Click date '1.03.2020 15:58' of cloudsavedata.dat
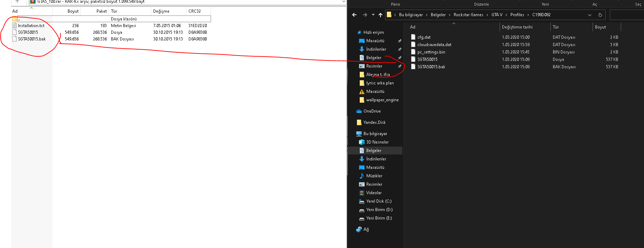 516,45
